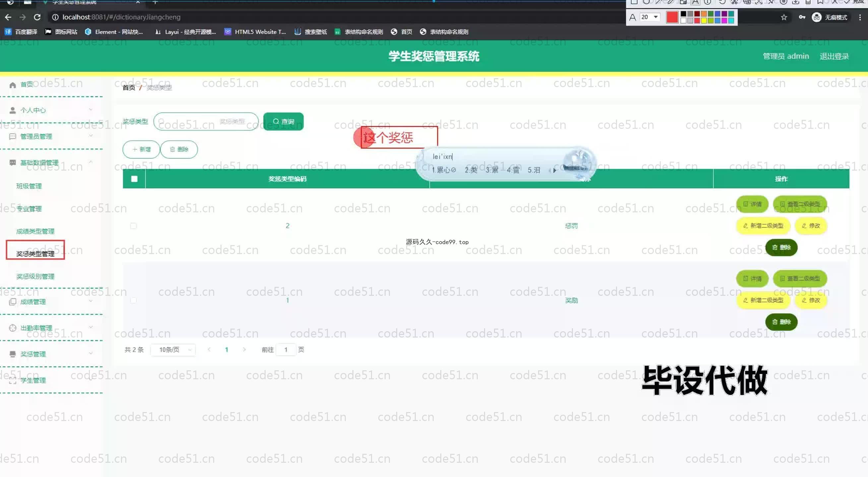This screenshot has width=868, height=477.
Task: Go to previous page in pagination
Action: 209,349
